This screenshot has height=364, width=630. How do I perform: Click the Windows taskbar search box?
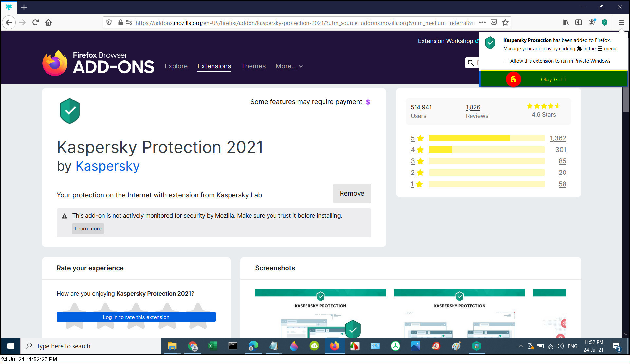point(91,346)
